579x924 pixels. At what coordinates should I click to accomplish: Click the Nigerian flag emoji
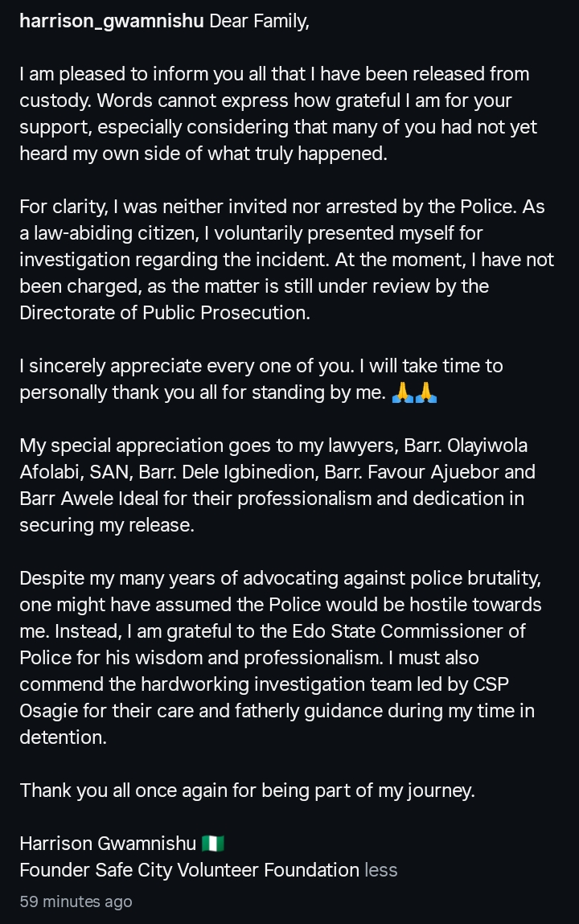pyautogui.click(x=213, y=844)
